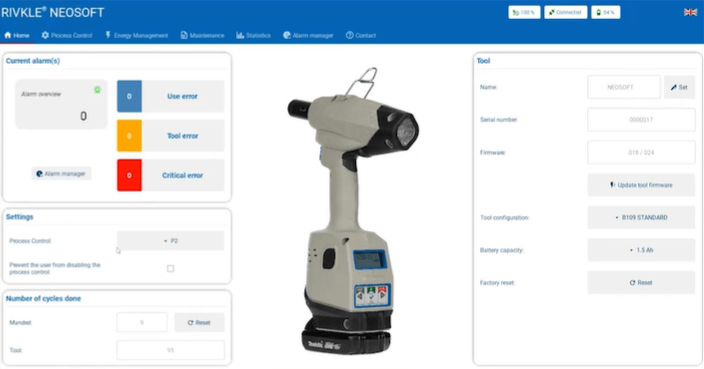Viewport: 704px width, 369px height.
Task: Click the RIVKLE NEOSOFT logo title
Action: click(53, 12)
